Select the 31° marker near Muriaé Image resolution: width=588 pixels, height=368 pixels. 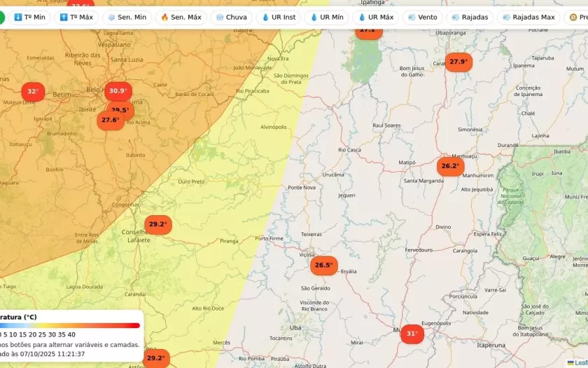[x=412, y=334]
